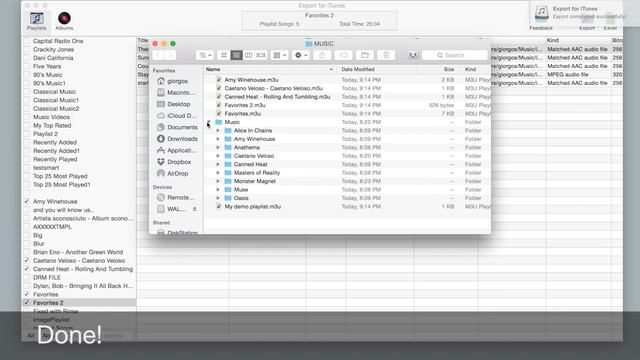
Task: Uncheck the Amy Winehouse playlist checkbox
Action: [27, 202]
